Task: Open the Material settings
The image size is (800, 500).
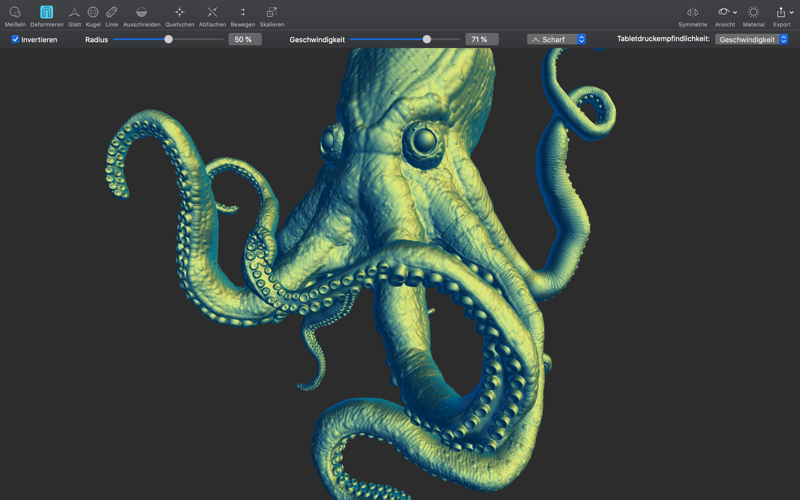Action: [753, 13]
